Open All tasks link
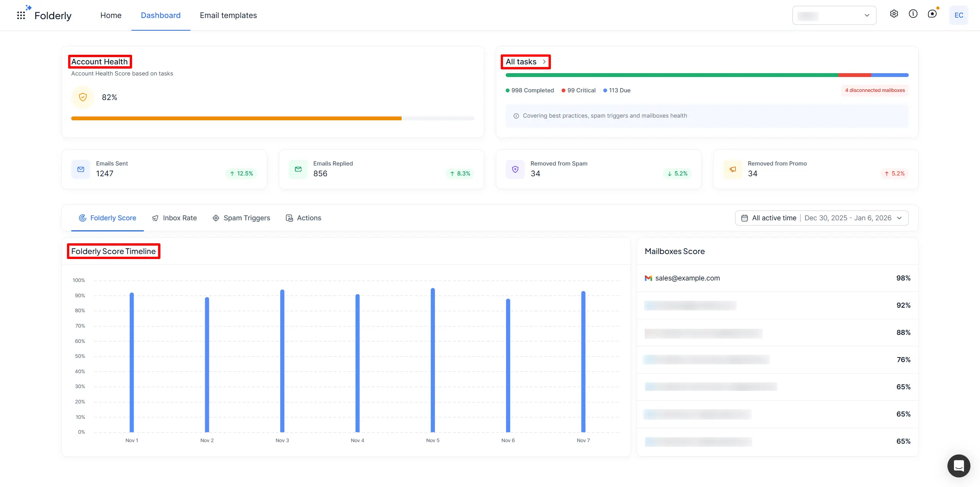 (x=521, y=62)
